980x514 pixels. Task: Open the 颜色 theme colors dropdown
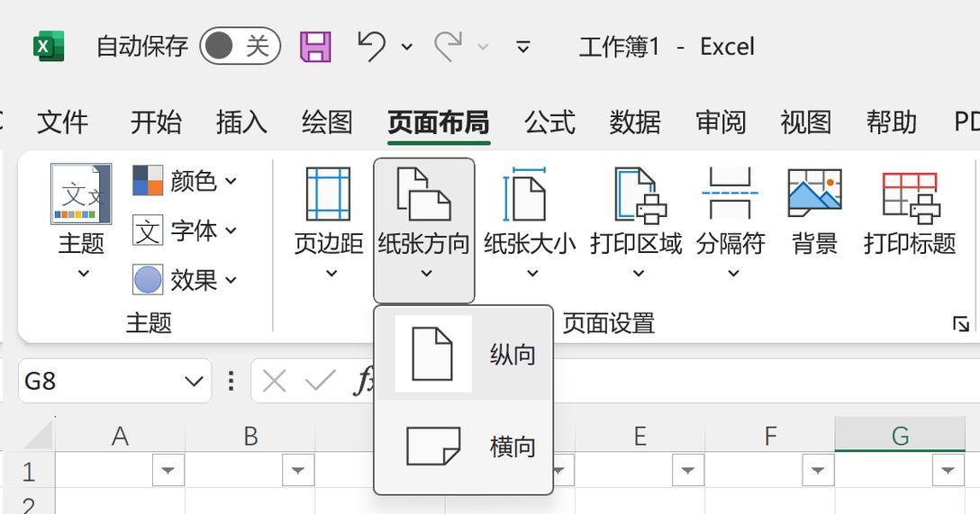pyautogui.click(x=185, y=181)
